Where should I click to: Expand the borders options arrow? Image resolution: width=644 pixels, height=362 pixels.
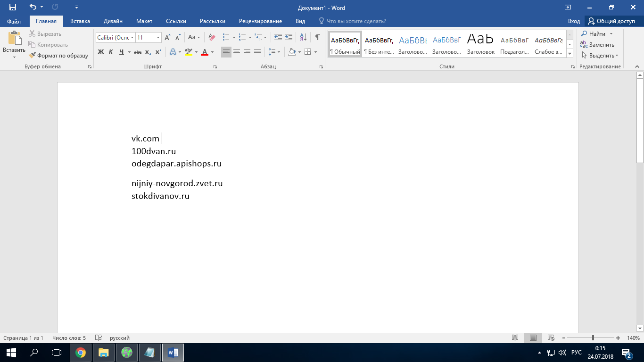[x=315, y=52]
